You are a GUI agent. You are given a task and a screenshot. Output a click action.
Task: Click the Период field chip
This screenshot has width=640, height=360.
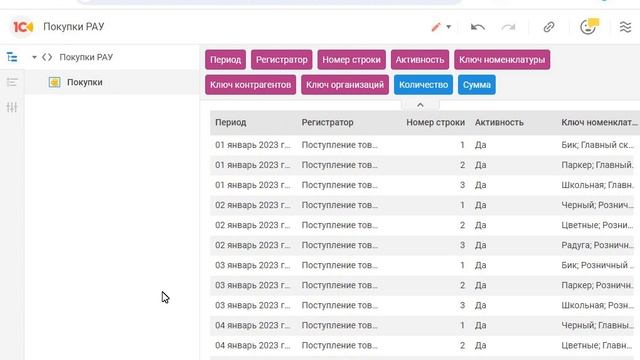225,60
